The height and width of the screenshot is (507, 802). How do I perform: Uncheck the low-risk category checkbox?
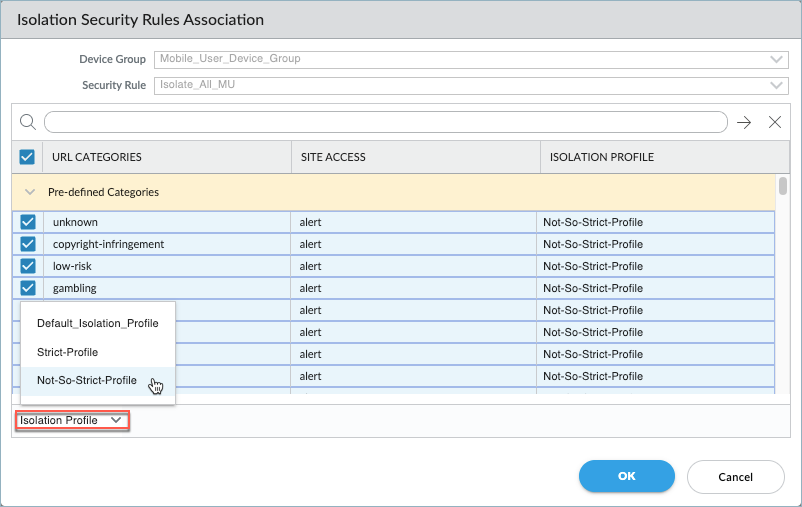click(28, 266)
